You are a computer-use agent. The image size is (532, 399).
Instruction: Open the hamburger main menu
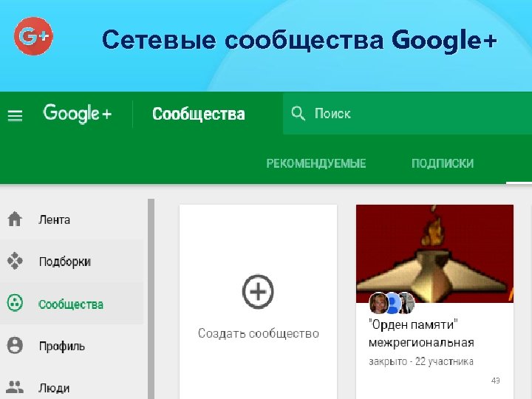(x=15, y=116)
